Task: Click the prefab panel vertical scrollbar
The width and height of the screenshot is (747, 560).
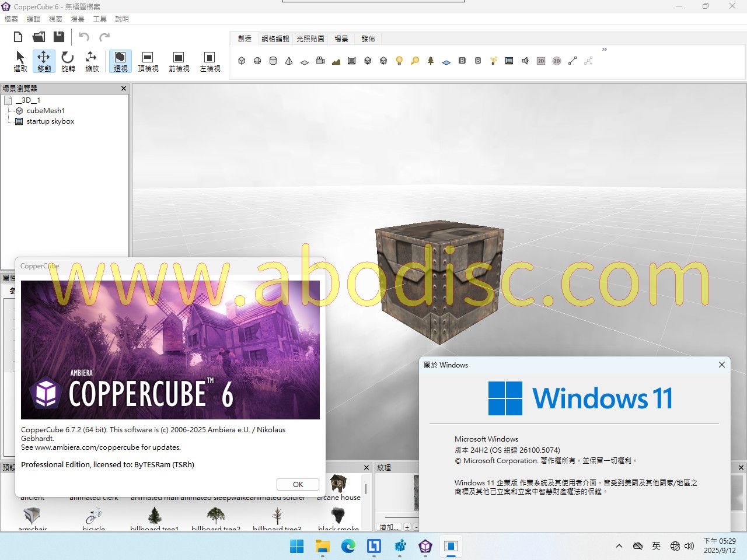Action: [366, 489]
